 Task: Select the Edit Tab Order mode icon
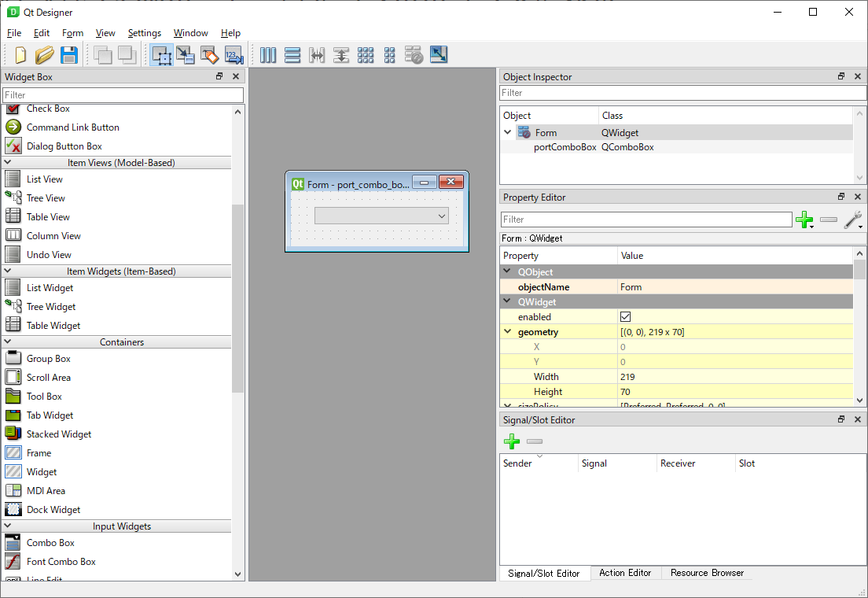(x=234, y=55)
